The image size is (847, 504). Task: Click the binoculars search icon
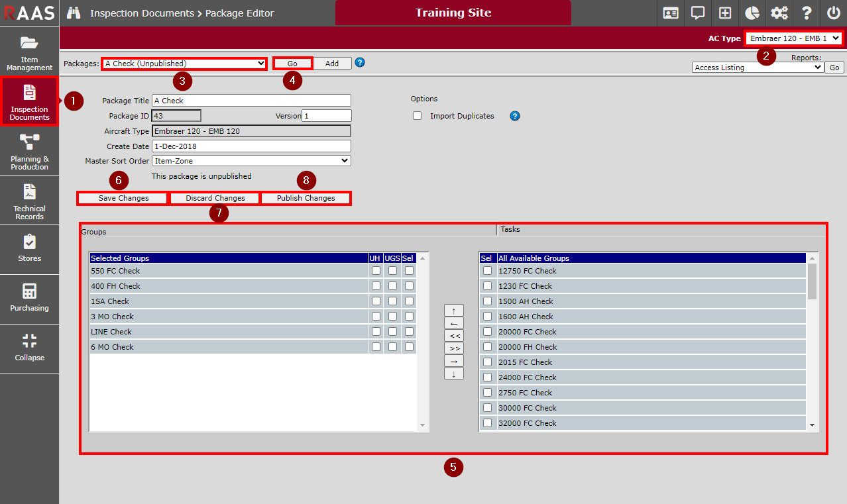(x=74, y=13)
